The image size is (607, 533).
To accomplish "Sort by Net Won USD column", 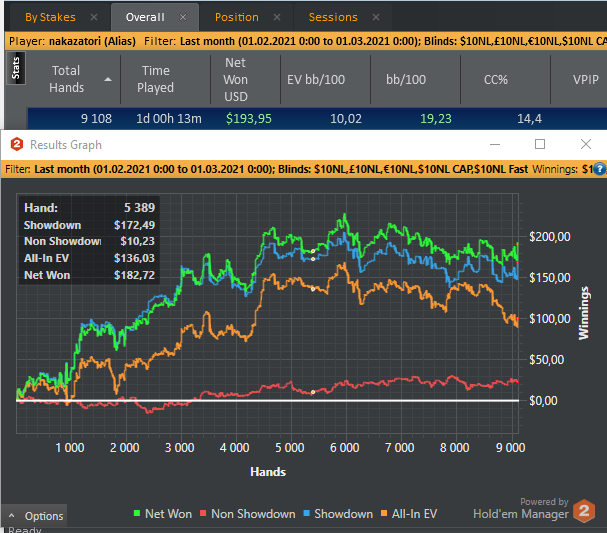I will point(235,79).
